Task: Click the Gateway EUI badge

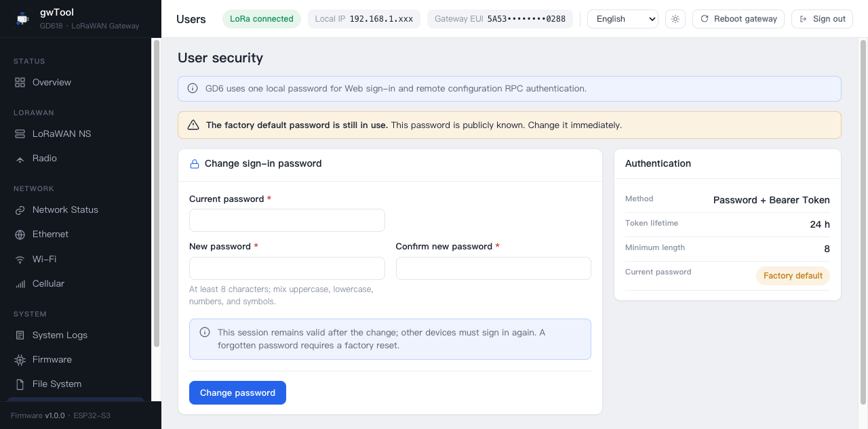Action: pos(500,19)
